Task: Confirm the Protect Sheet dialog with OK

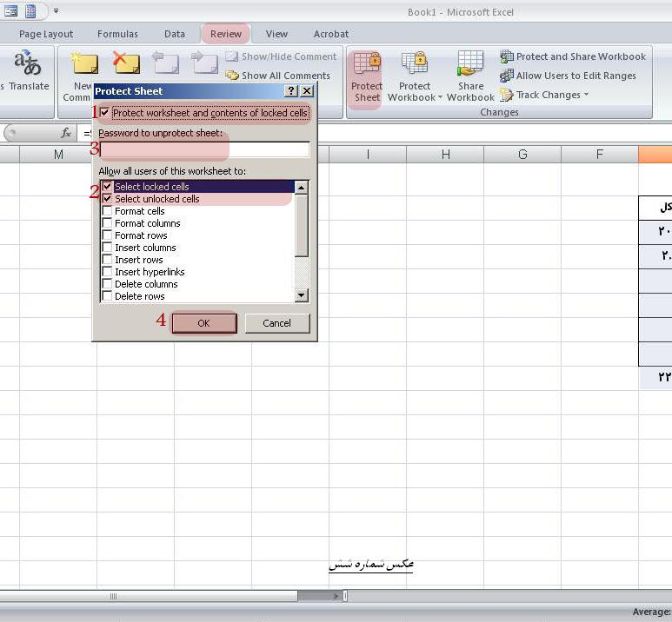Action: (204, 323)
